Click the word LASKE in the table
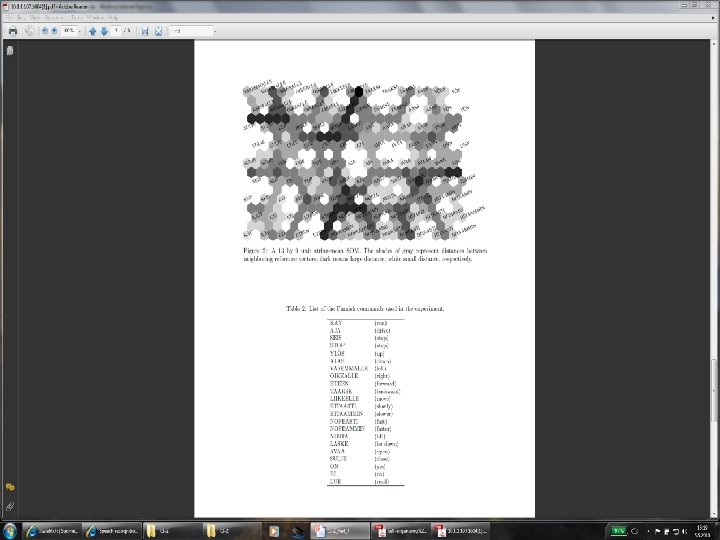This screenshot has width=720, height=540. pyautogui.click(x=339, y=444)
